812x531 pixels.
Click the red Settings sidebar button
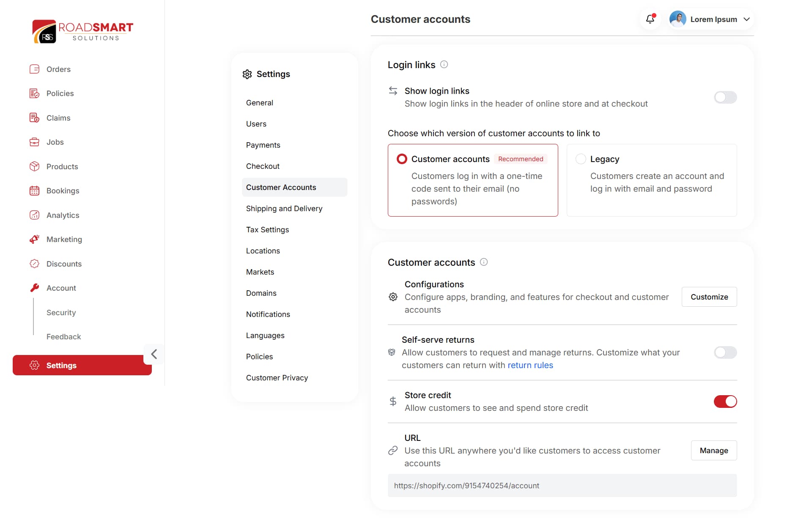[x=82, y=365]
